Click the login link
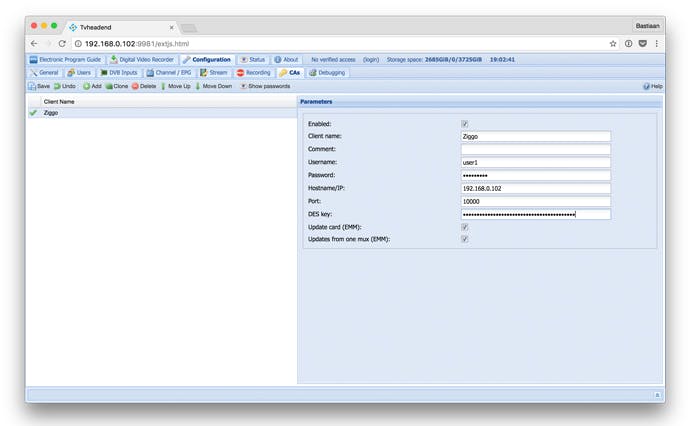 [x=371, y=60]
